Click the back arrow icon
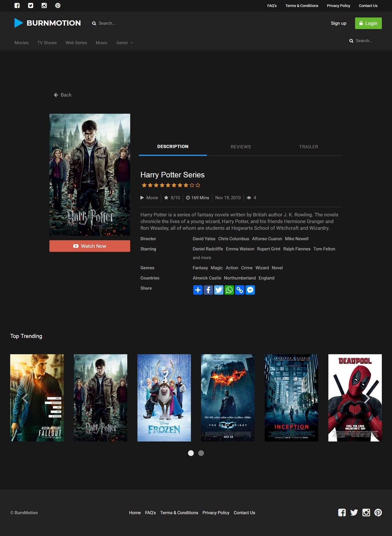Image resolution: width=392 pixels, height=536 pixels. pyautogui.click(x=56, y=95)
